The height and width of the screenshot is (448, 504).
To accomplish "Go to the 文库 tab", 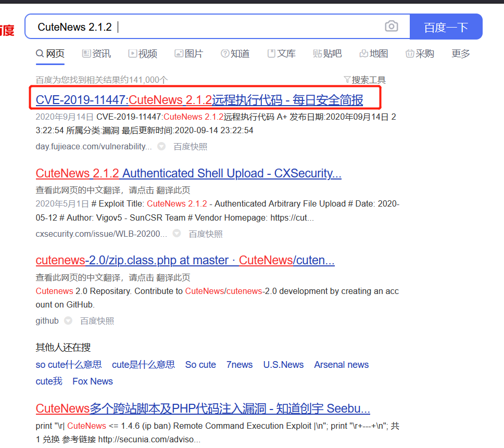I will click(281, 54).
